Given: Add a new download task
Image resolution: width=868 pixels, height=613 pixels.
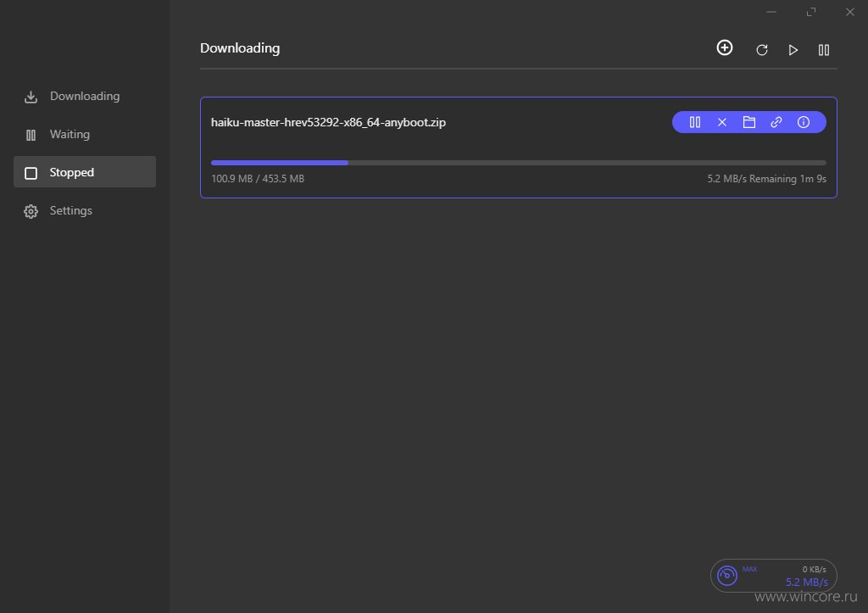Looking at the screenshot, I should [x=725, y=47].
